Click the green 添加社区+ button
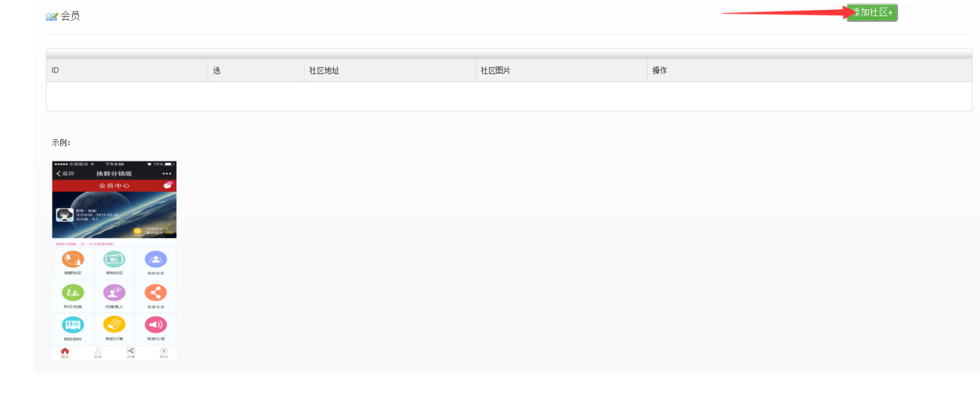Image resolution: width=980 pixels, height=405 pixels. click(x=872, y=12)
